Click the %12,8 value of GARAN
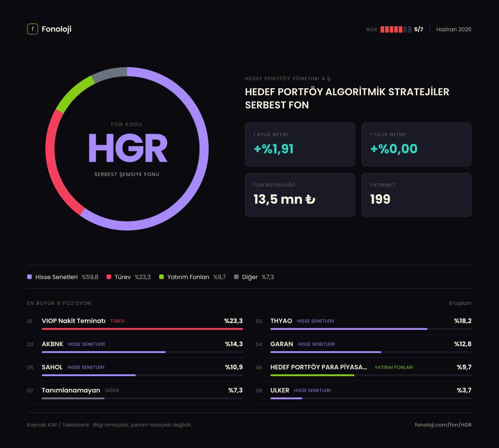Image resolution: width=499 pixels, height=448 pixels. coord(463,344)
